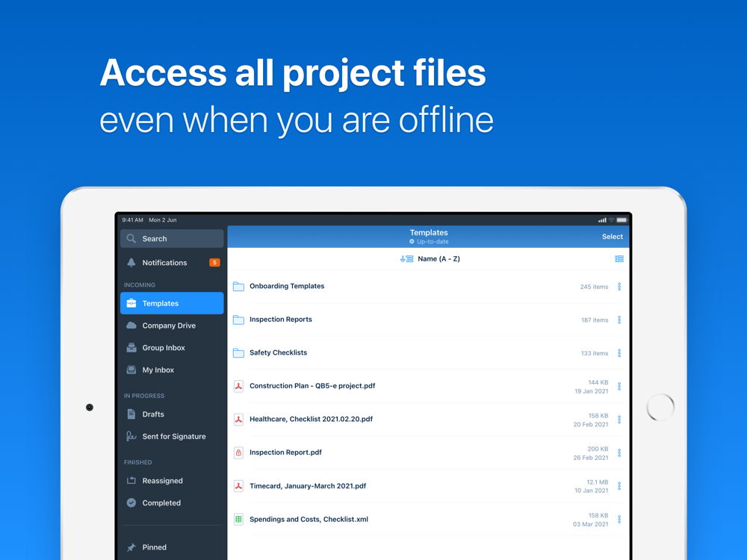
Task: Click the 245 items count
Action: click(594, 287)
